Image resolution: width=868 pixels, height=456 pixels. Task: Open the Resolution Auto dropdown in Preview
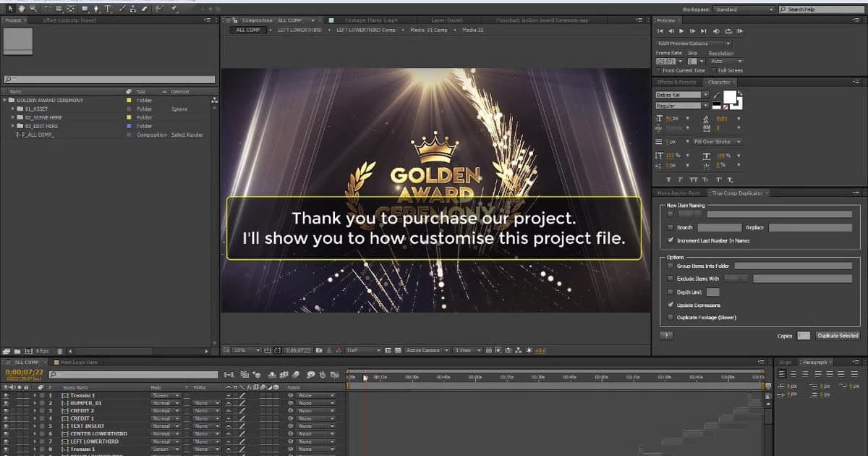pyautogui.click(x=726, y=61)
